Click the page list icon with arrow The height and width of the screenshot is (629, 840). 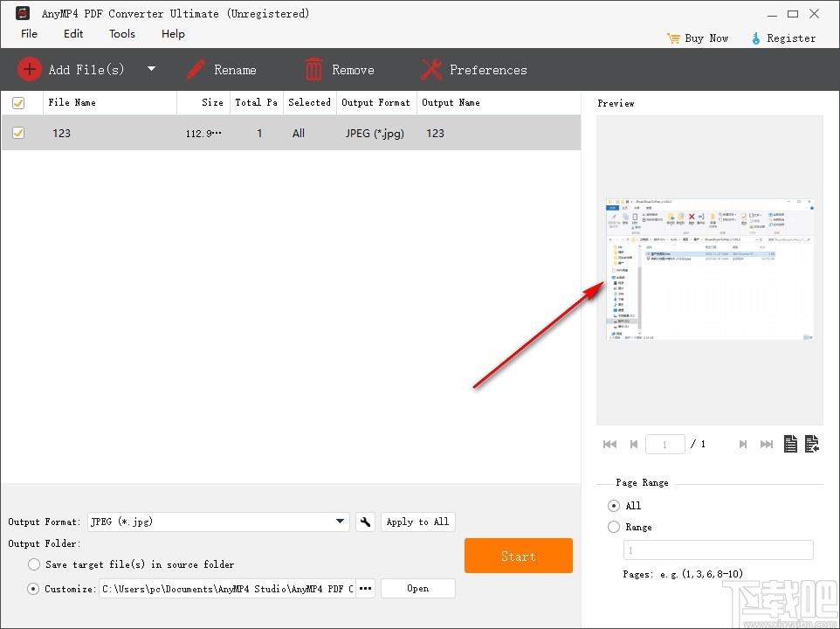811,444
